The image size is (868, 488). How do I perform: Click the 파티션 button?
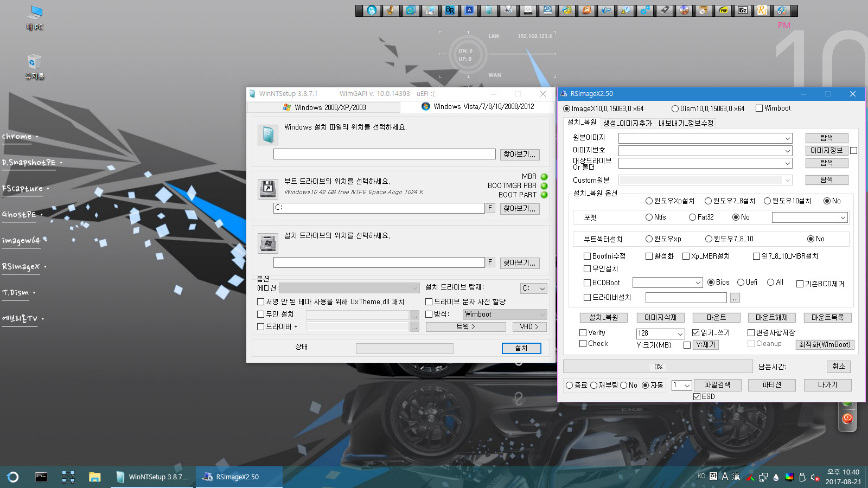(771, 385)
